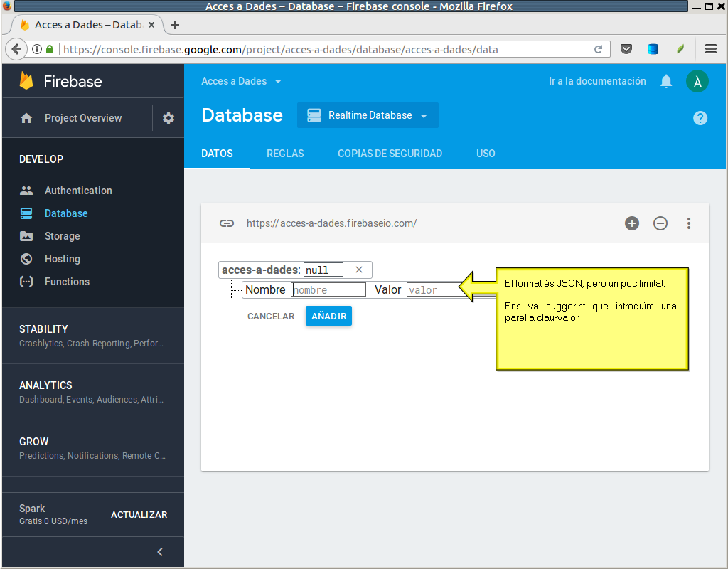Click the X next to null value
Viewport: 728px width, 569px height.
click(359, 270)
